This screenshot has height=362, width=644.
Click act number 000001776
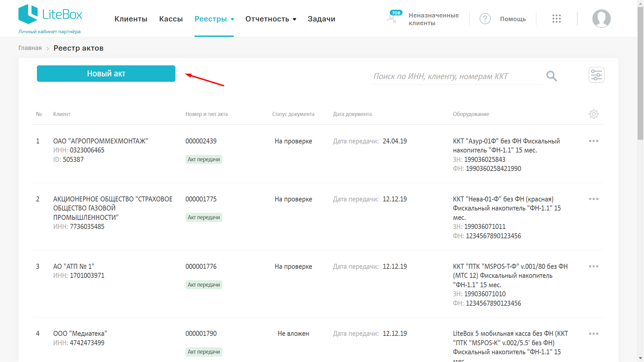(201, 266)
